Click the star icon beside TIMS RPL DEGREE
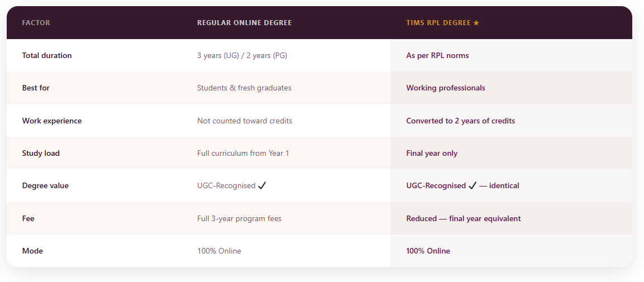Screen dimensions: 644x282 coord(476,23)
